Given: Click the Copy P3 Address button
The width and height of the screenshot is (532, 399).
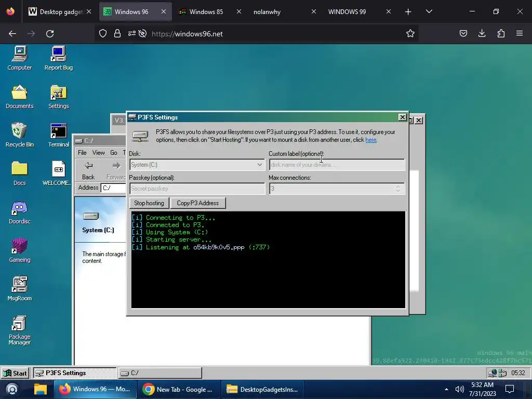Looking at the screenshot, I should [198, 203].
